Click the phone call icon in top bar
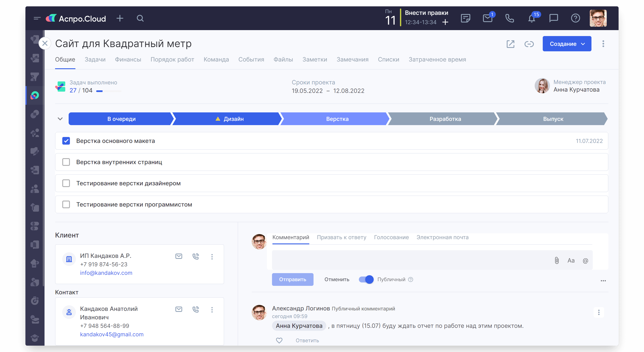644x352 pixels. point(509,18)
